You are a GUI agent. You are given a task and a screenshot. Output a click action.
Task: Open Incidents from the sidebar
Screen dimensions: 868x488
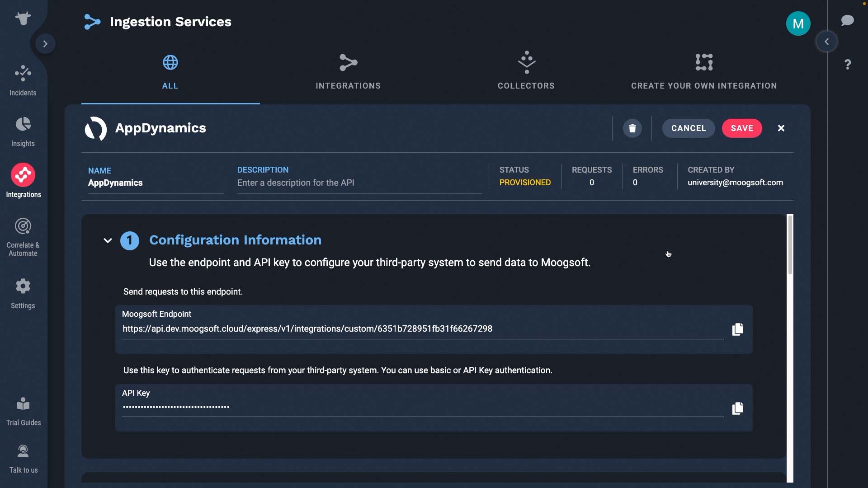coord(23,81)
